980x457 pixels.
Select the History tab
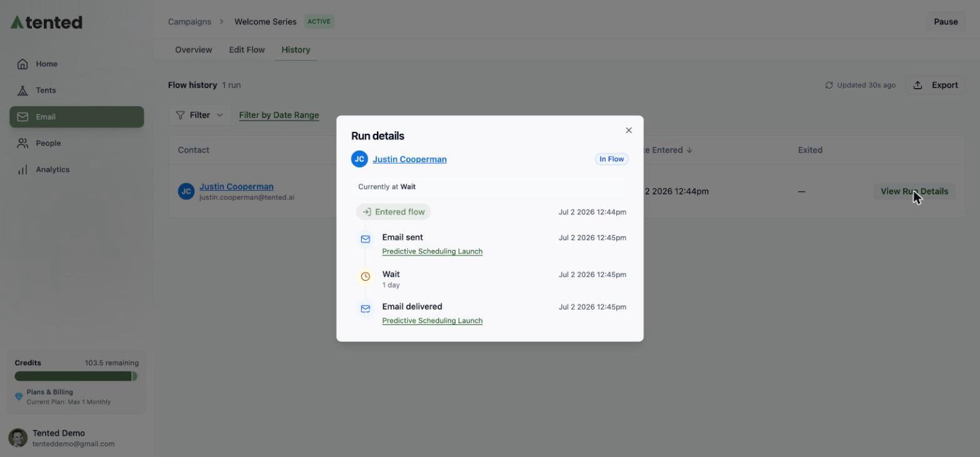click(296, 49)
